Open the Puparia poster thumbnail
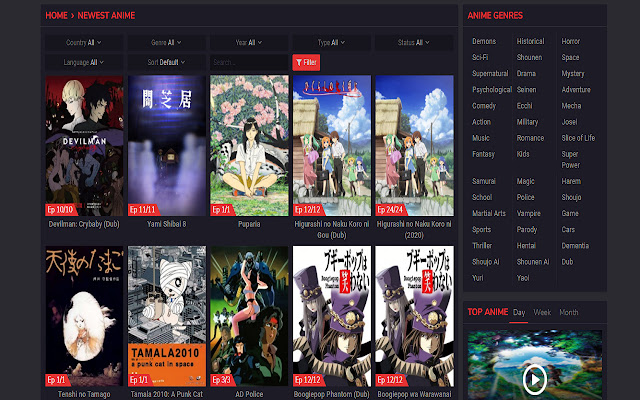This screenshot has width=640, height=400. (x=249, y=145)
